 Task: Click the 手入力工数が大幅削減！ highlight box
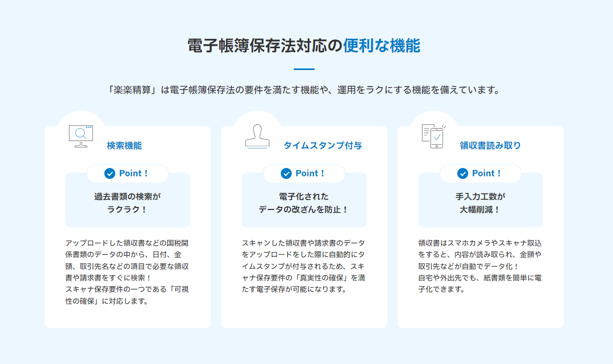click(x=480, y=203)
